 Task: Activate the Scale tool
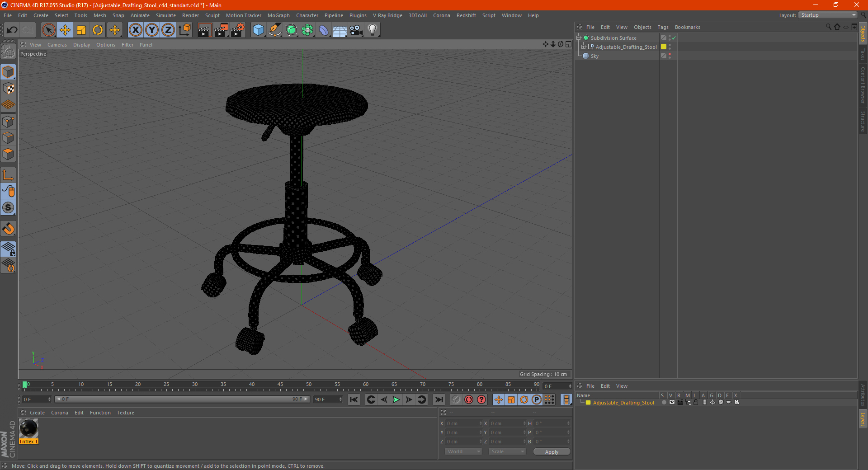pos(81,30)
